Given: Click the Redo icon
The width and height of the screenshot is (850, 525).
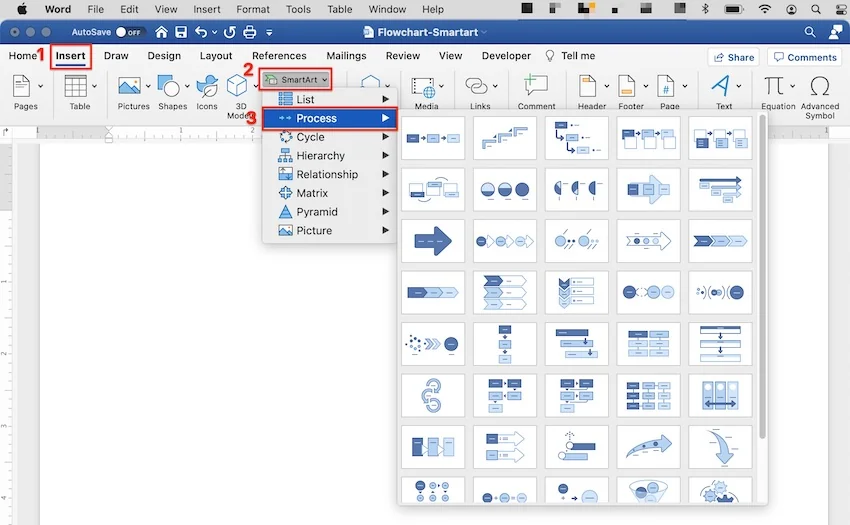Looking at the screenshot, I should (230, 32).
